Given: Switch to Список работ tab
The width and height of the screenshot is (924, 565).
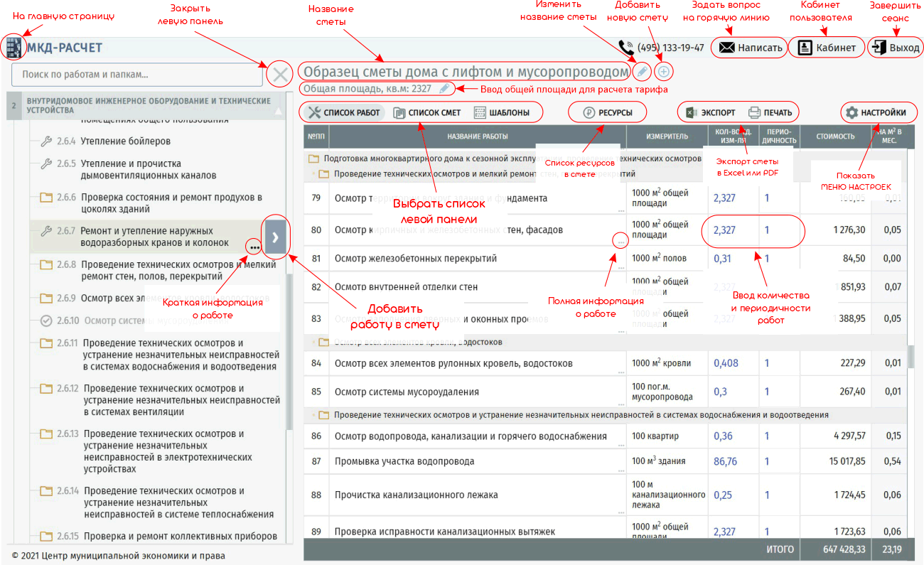Looking at the screenshot, I should coord(344,112).
